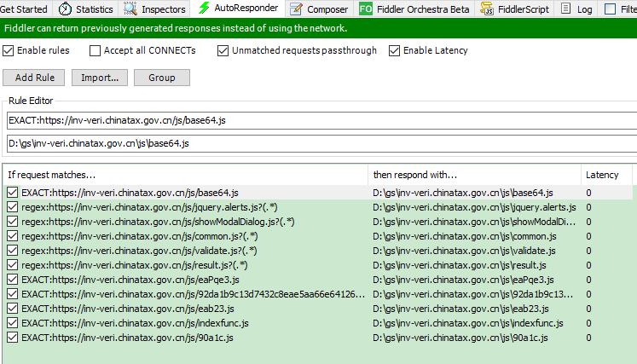Uncheck the 92da1b9c13d7432c rule checkbox

point(13,294)
